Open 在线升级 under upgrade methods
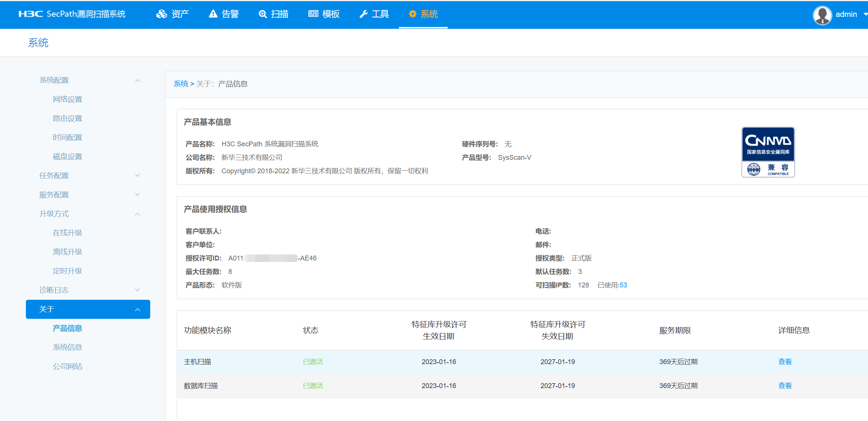The image size is (868, 421). (x=67, y=233)
